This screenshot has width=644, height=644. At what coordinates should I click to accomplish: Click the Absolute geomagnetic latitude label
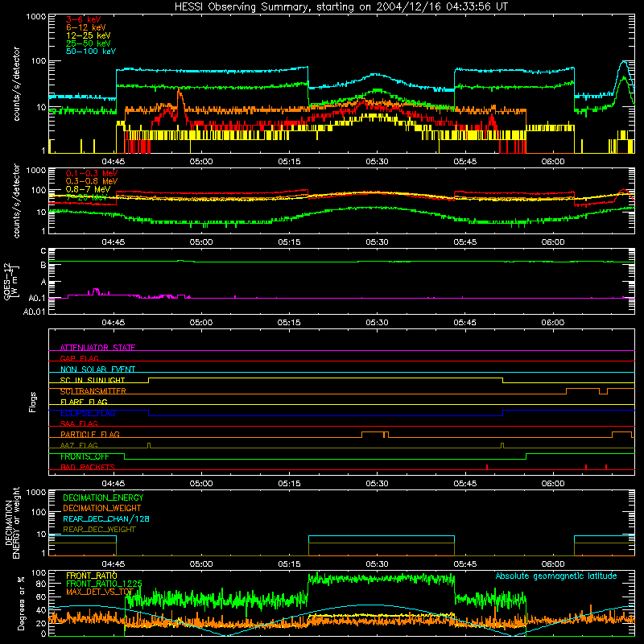556,576
